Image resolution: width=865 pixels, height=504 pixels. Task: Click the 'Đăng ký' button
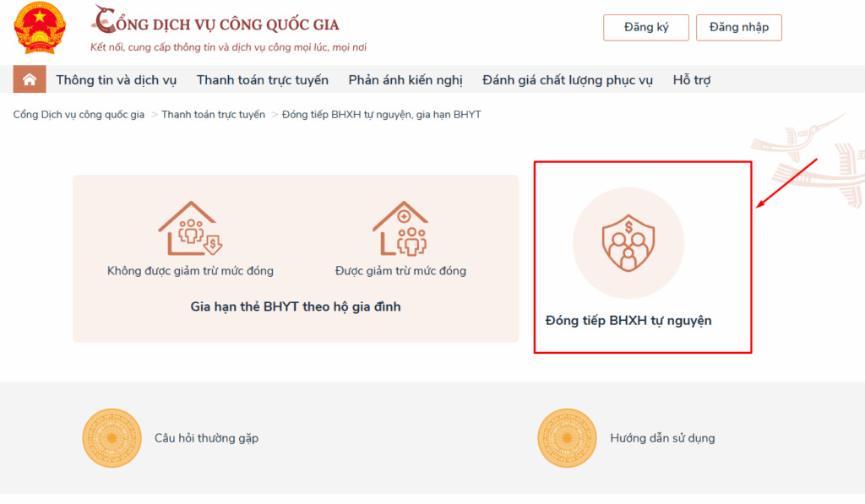(x=645, y=27)
